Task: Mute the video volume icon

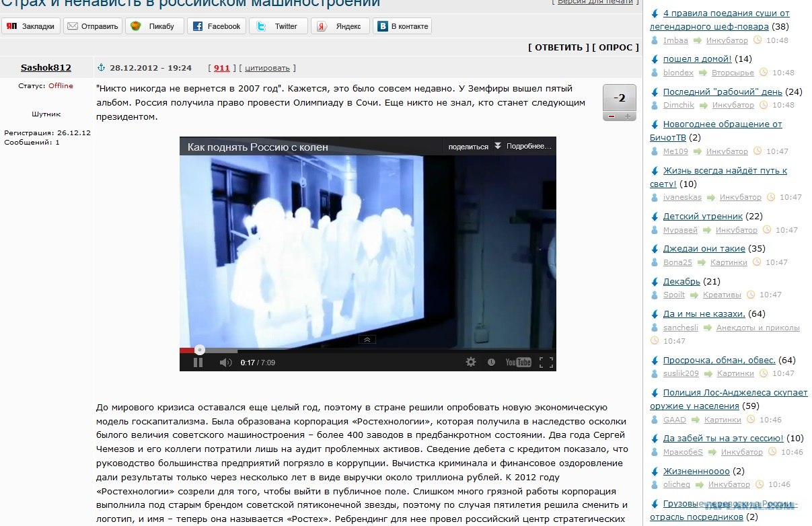Action: 225,363
